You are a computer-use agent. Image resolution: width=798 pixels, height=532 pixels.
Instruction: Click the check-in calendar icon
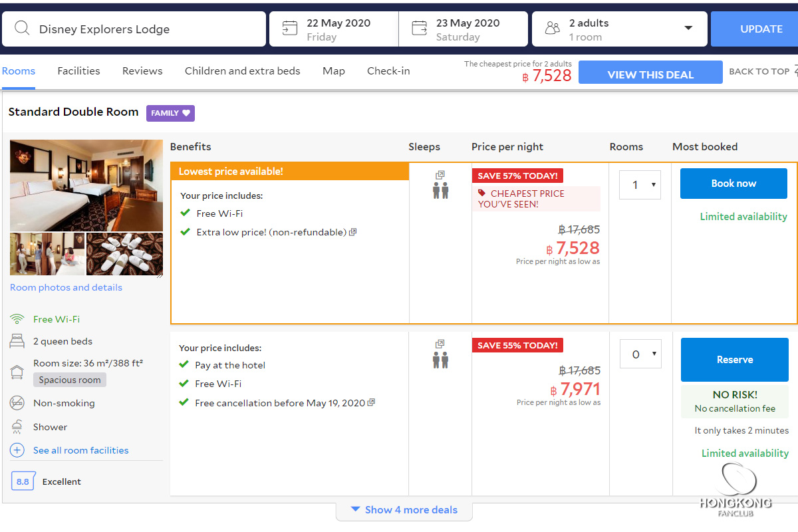tap(289, 29)
